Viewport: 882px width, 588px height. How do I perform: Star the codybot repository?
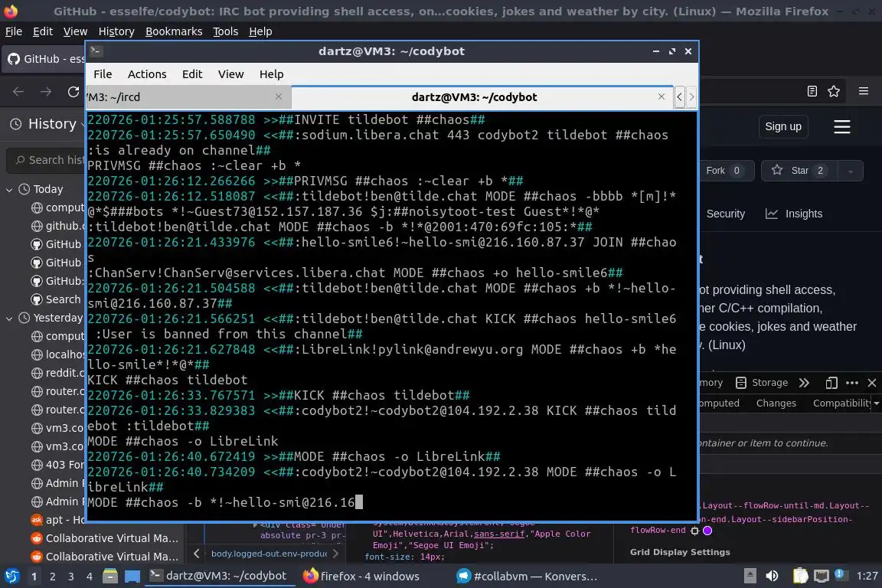pyautogui.click(x=799, y=171)
